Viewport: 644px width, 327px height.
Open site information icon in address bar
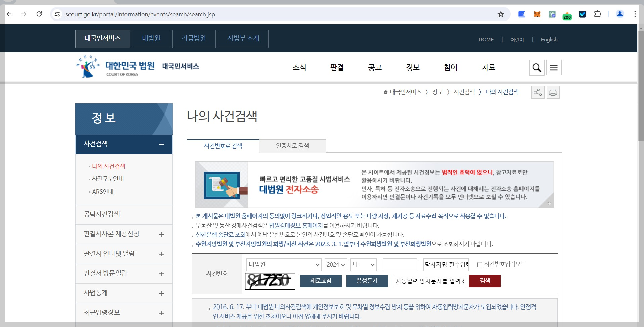(57, 14)
